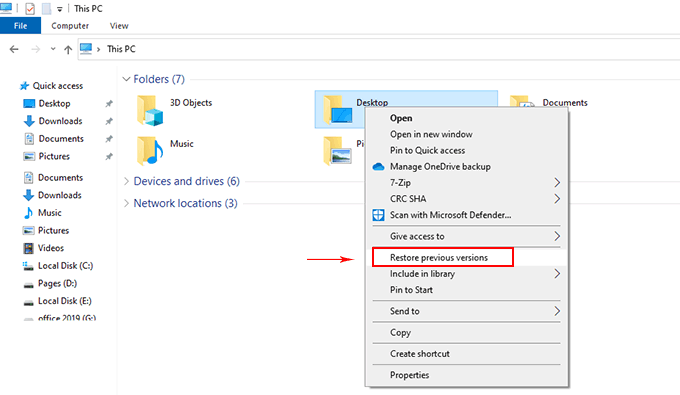
Task: Click the pin icon next to Downloads
Action: click(109, 121)
